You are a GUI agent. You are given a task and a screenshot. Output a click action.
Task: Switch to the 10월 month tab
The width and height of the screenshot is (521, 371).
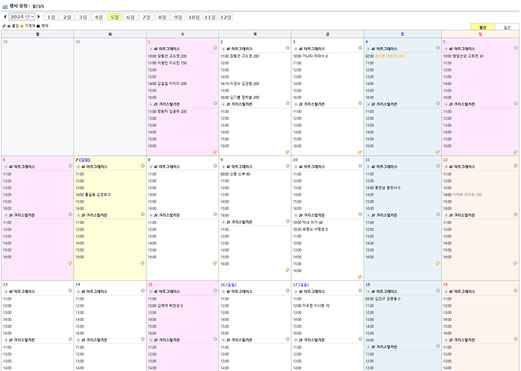(x=194, y=17)
